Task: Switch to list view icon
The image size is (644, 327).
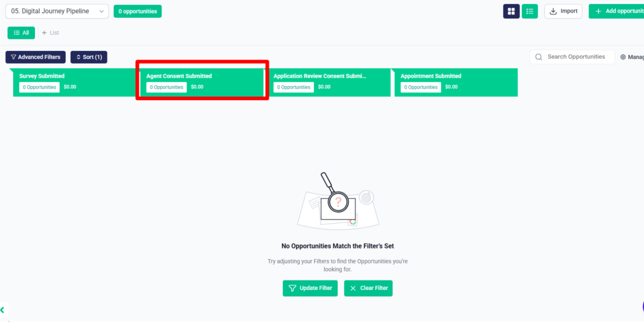Action: point(530,11)
